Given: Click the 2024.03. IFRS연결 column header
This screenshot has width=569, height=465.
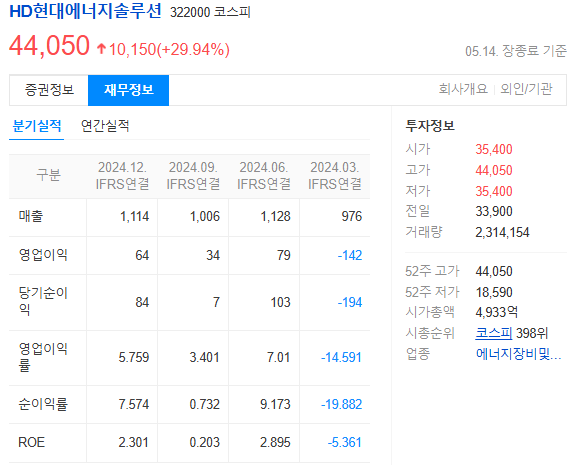Looking at the screenshot, I should (335, 176).
